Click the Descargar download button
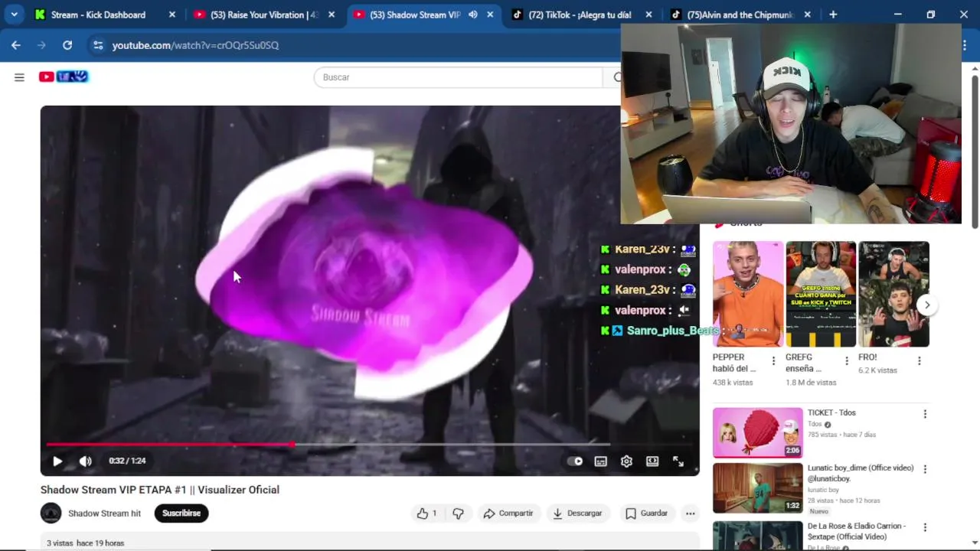Screen dimensions: 980x551 (x=577, y=514)
